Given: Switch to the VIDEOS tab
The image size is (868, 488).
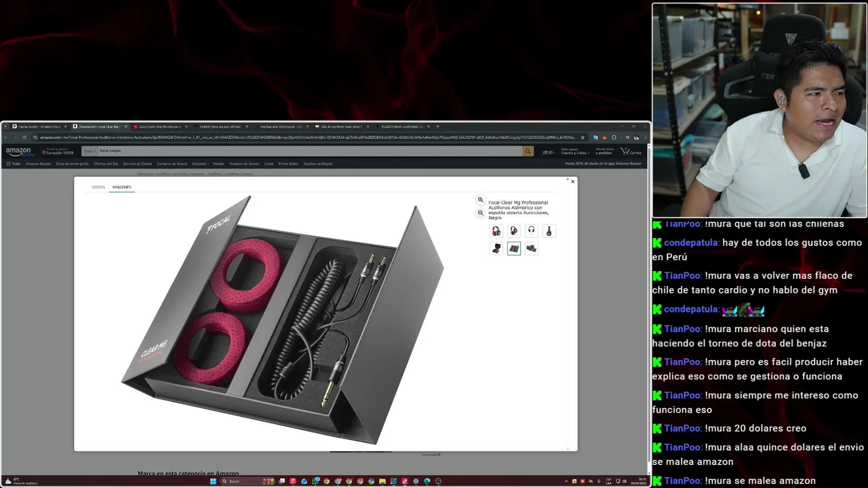Looking at the screenshot, I should [98, 187].
